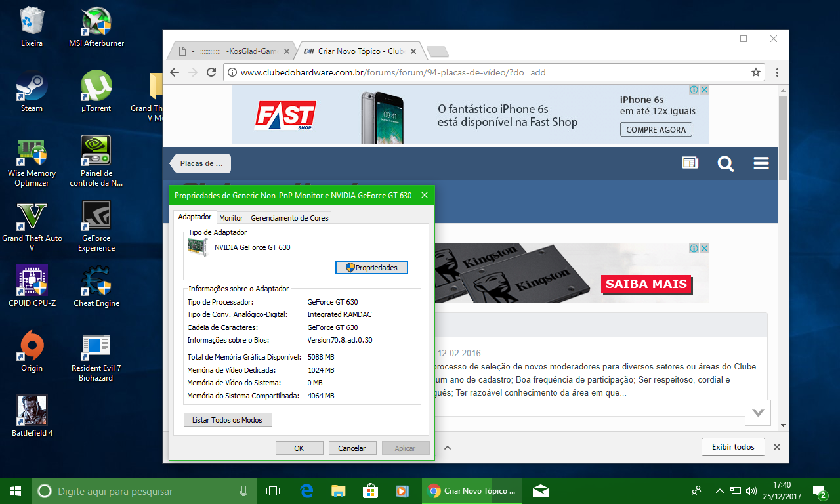
Task: Click the AdChoices icon on Fast Shop ad
Action: coord(694,90)
